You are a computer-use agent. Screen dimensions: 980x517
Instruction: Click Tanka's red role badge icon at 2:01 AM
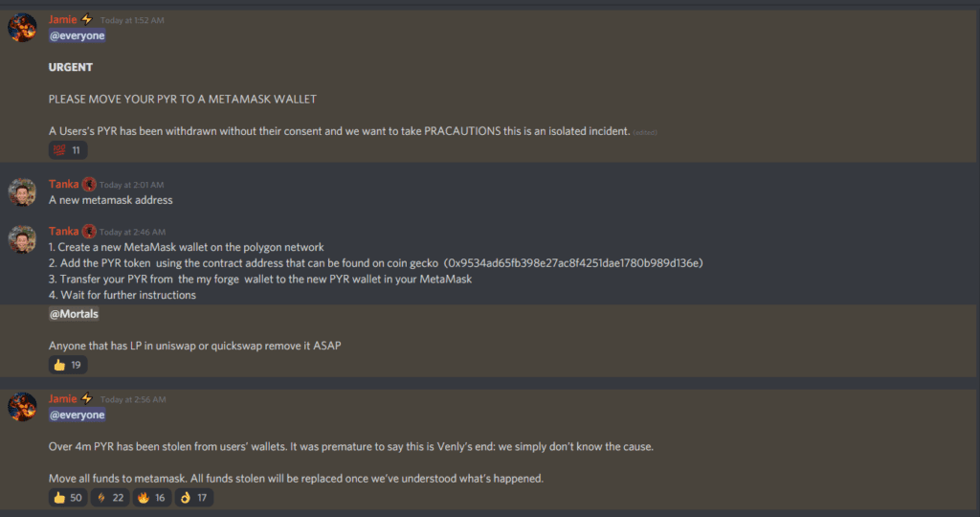[x=89, y=184]
